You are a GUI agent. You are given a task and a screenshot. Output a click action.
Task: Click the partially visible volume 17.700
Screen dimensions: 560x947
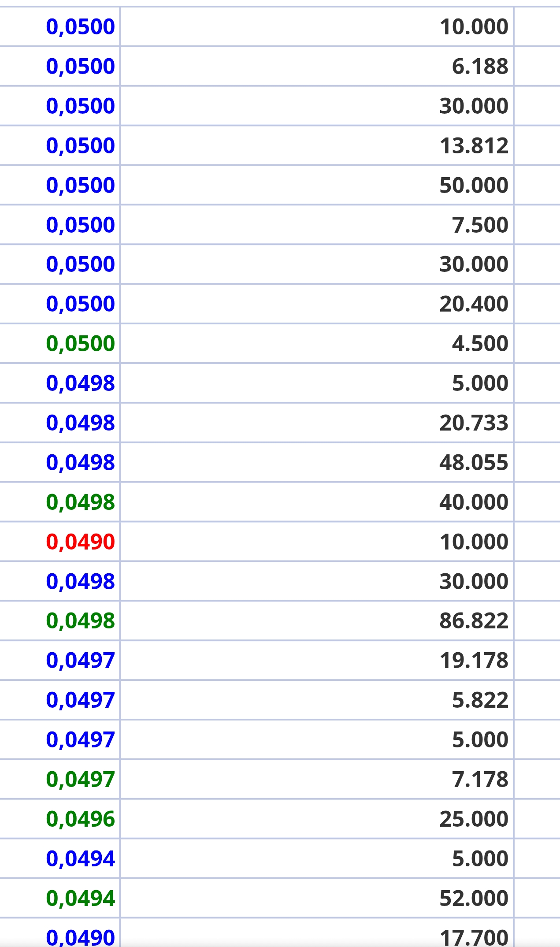(474, 937)
